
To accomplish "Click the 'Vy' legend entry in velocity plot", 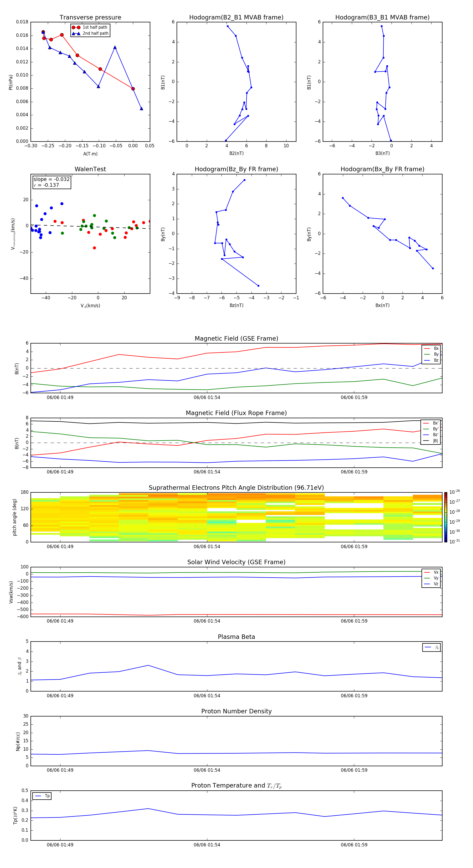I will pos(431,578).
